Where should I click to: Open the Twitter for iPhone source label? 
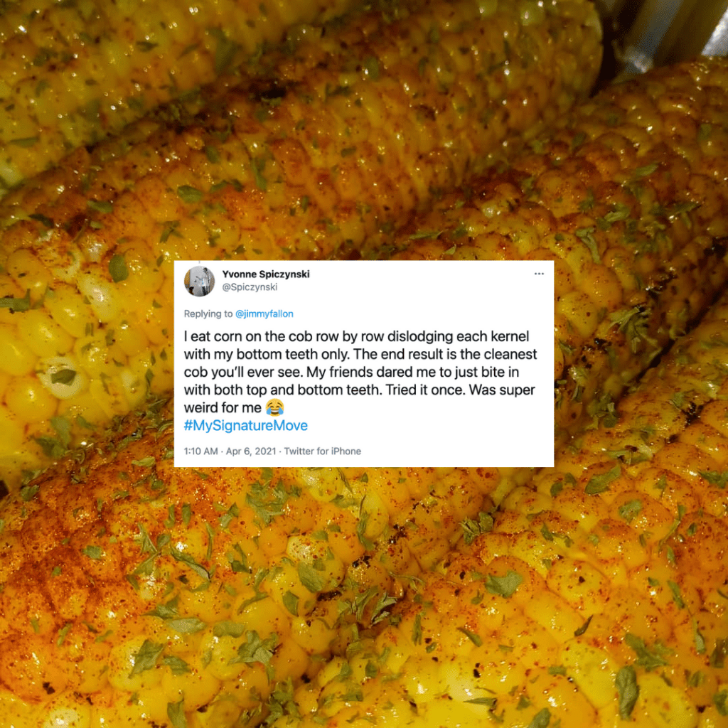[x=322, y=451]
